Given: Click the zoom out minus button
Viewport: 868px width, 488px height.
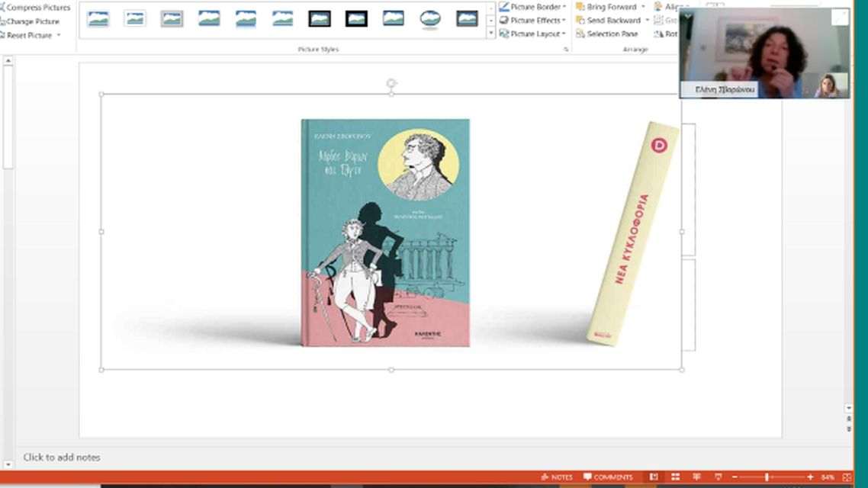Looking at the screenshot, I should coord(735,477).
